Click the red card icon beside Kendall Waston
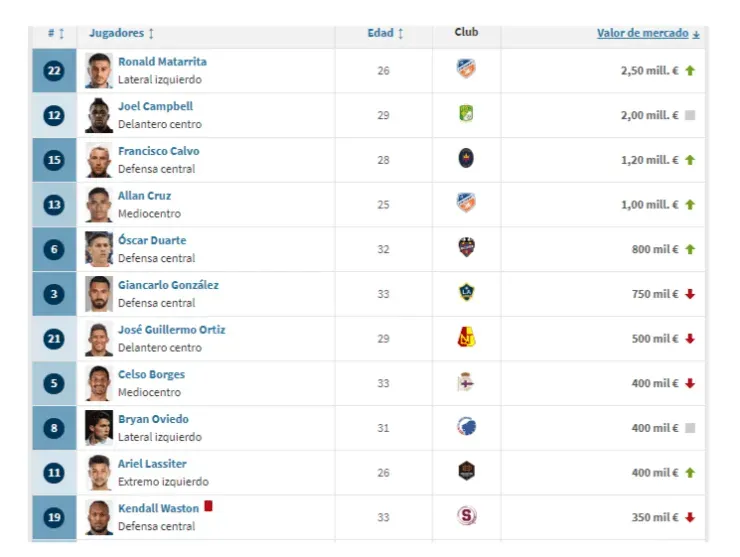This screenshot has height=557, width=740. (209, 507)
